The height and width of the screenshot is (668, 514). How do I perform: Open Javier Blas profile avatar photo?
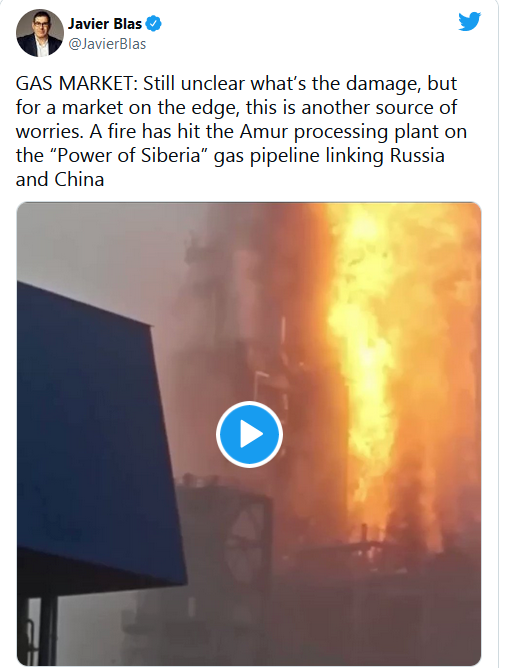coord(40,33)
